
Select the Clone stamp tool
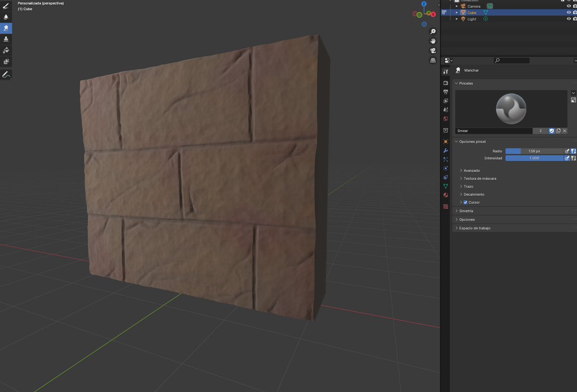coord(6,39)
